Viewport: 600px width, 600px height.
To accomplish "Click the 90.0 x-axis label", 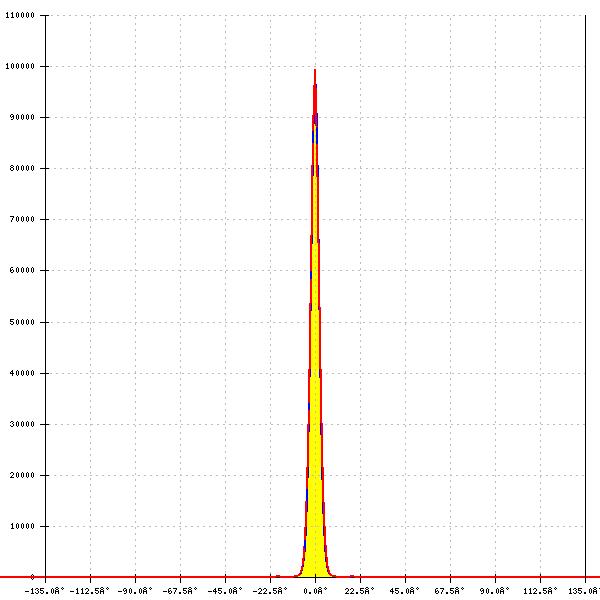I will point(495,591).
